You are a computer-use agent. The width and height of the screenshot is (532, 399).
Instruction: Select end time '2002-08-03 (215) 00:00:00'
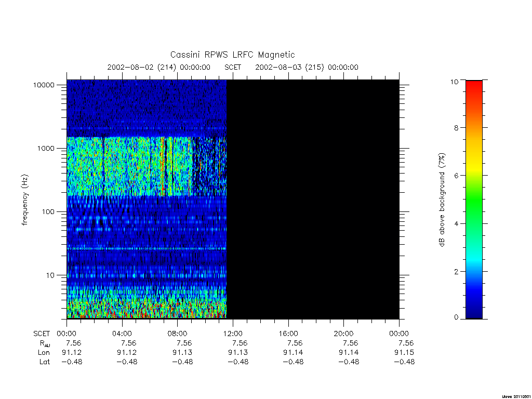307,67
